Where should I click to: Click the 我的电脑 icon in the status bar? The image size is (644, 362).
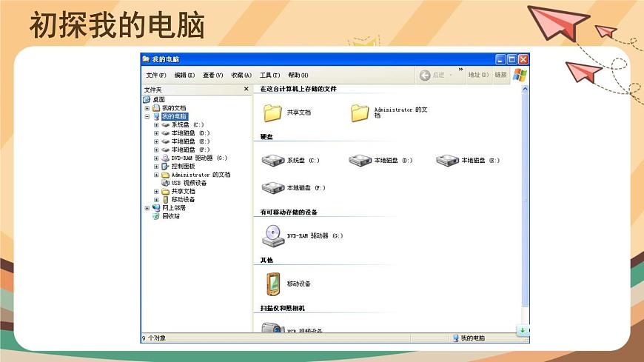point(455,338)
